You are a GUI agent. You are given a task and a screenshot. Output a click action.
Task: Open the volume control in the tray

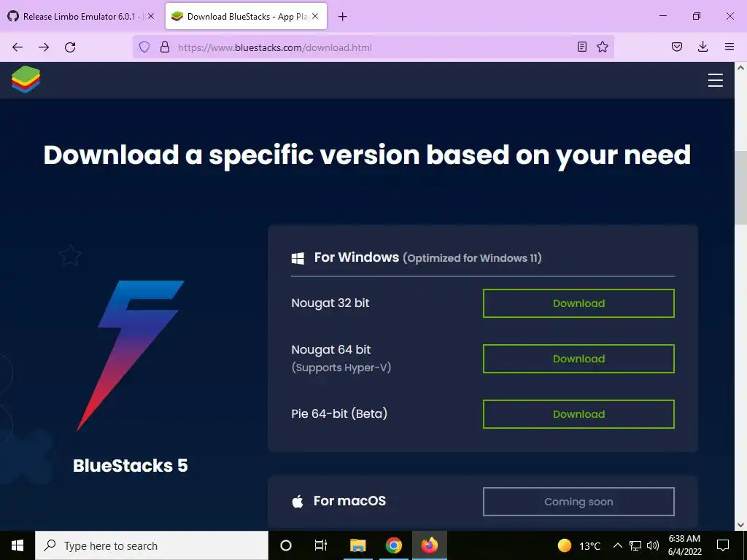(x=653, y=545)
